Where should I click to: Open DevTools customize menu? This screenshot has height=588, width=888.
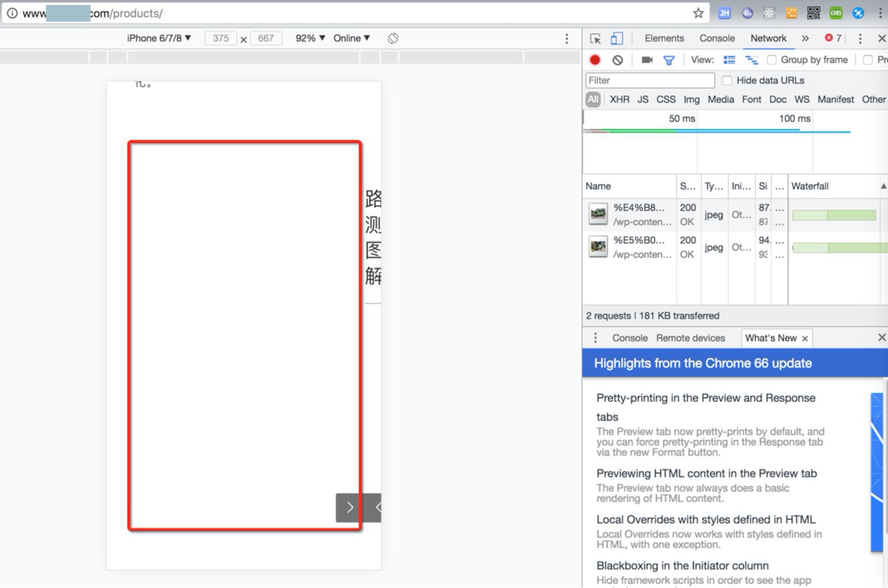[x=860, y=38]
